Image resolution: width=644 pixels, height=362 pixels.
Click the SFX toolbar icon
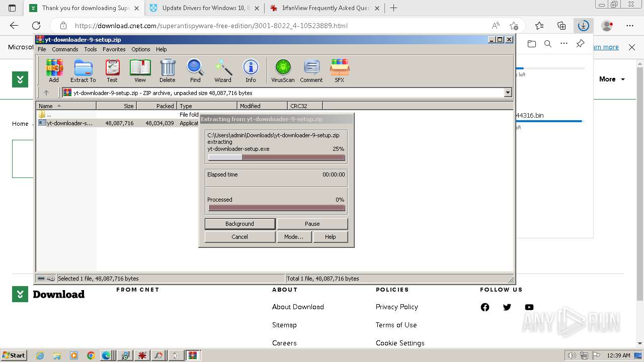point(340,71)
